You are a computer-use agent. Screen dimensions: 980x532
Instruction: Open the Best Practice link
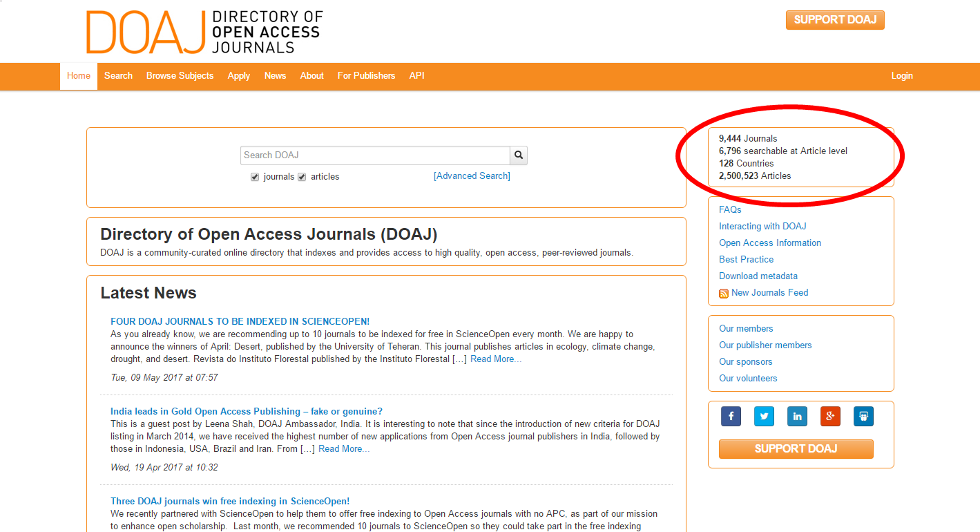[x=746, y=259]
